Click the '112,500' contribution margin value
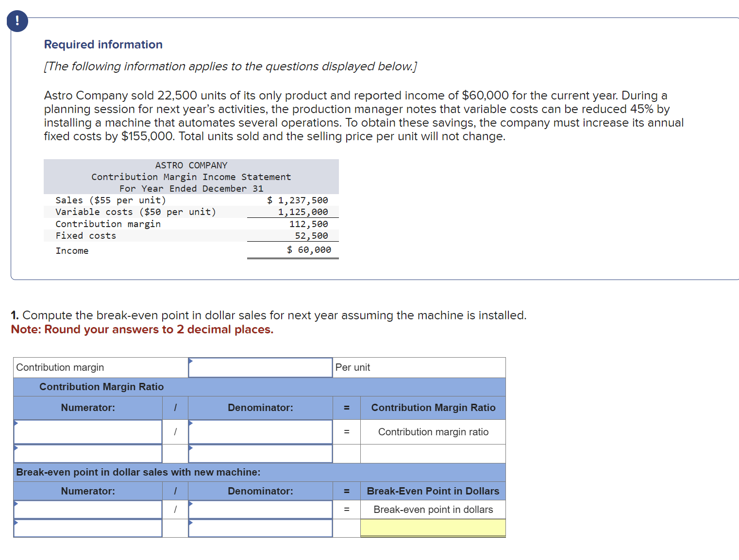 309,224
